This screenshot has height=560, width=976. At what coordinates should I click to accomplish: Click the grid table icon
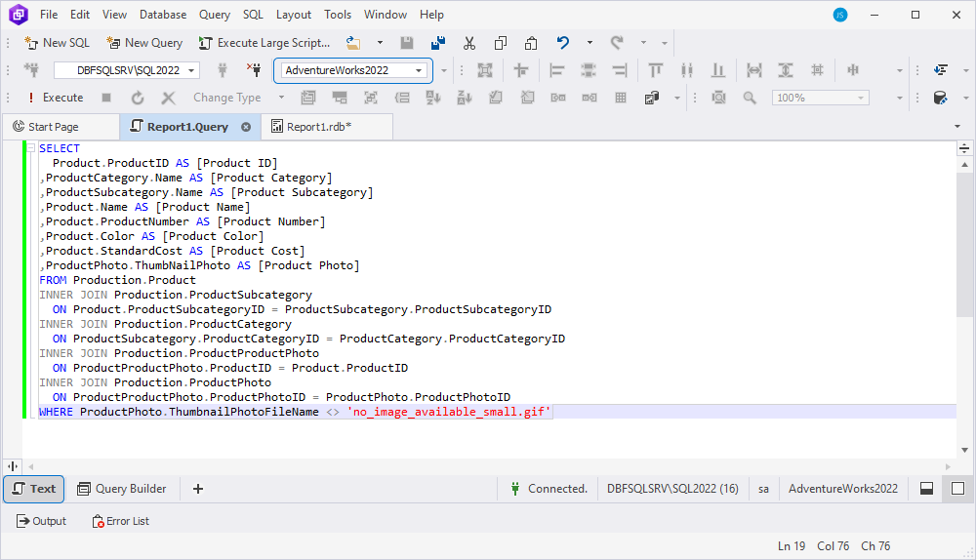click(621, 98)
